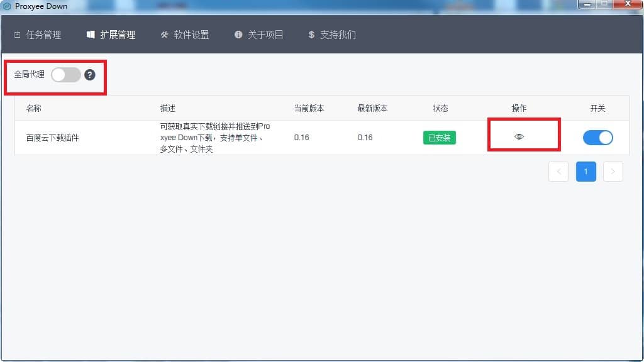The height and width of the screenshot is (362, 644).
Task: Go to the 关于项目 tab
Action: 258,35
